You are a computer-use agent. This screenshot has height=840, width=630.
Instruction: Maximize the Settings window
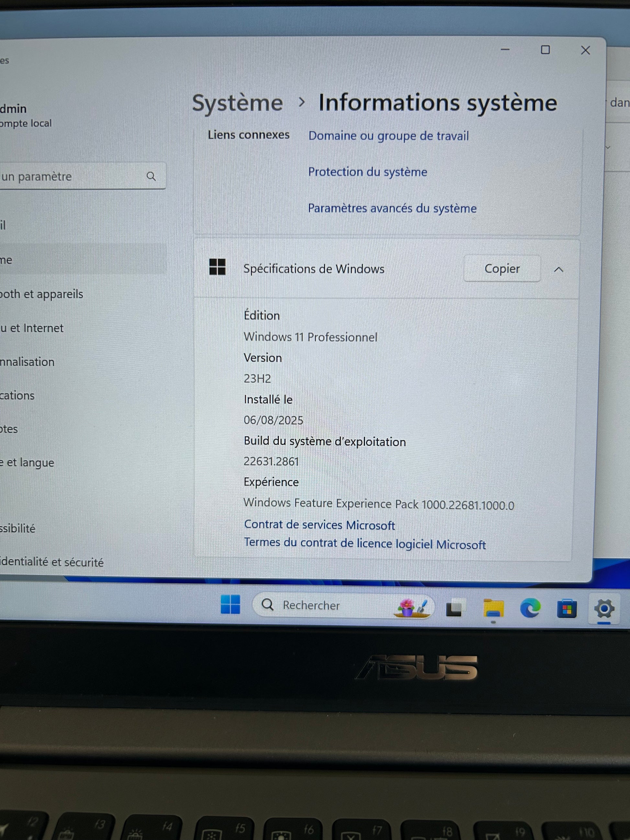(545, 50)
